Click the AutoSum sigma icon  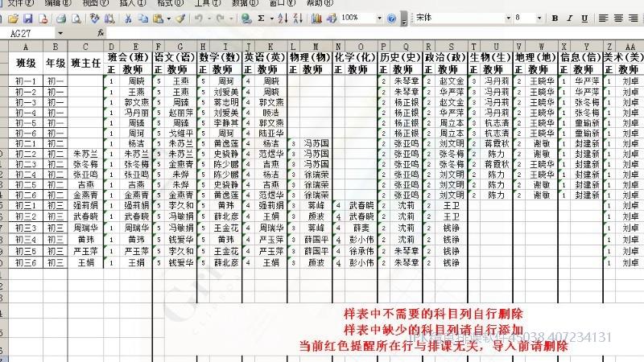[x=261, y=19]
